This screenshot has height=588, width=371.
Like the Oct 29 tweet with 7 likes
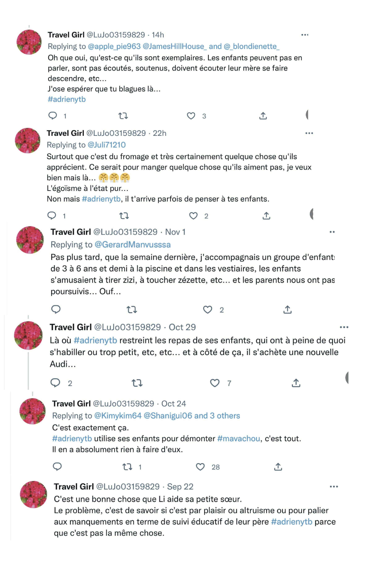tap(215, 383)
